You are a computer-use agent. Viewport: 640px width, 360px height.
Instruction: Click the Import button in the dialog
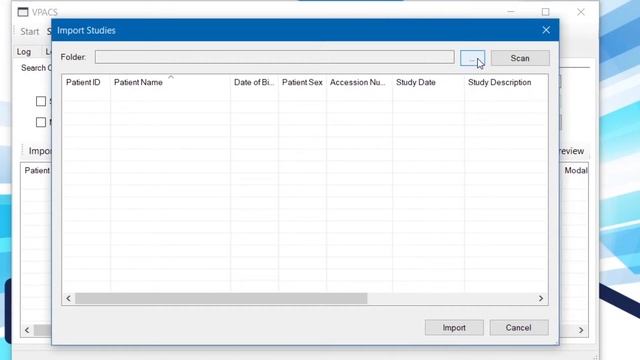(x=454, y=327)
